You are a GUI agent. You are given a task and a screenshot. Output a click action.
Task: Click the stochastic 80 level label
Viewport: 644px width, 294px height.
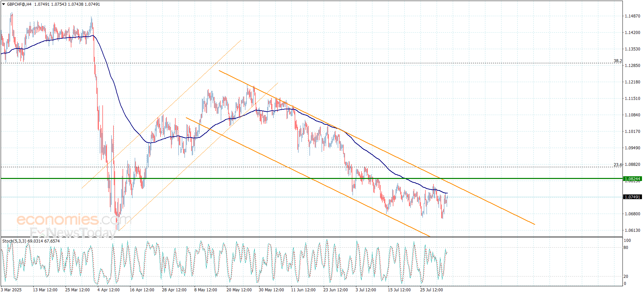click(x=626, y=248)
